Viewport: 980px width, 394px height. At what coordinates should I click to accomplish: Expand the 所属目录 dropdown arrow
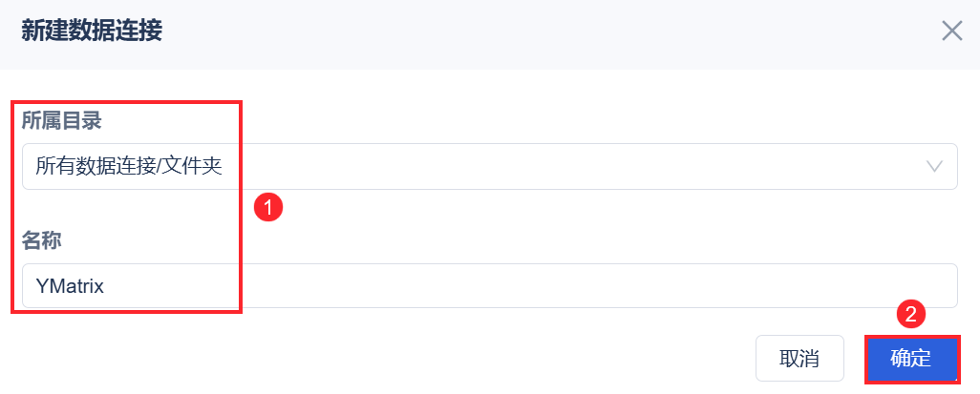(935, 167)
